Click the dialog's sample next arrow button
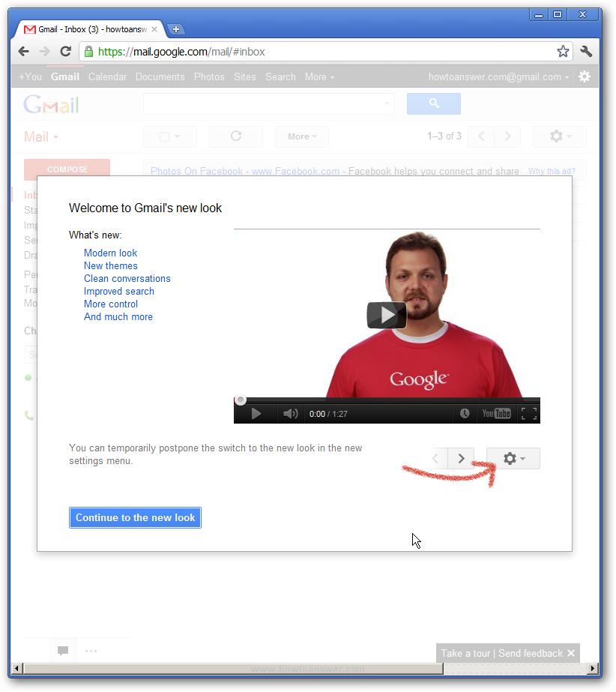The width and height of the screenshot is (616, 692). click(461, 459)
